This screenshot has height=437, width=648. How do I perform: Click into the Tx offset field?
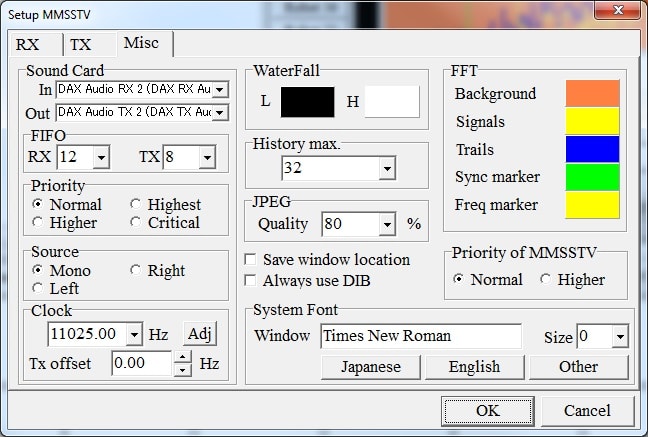141,363
